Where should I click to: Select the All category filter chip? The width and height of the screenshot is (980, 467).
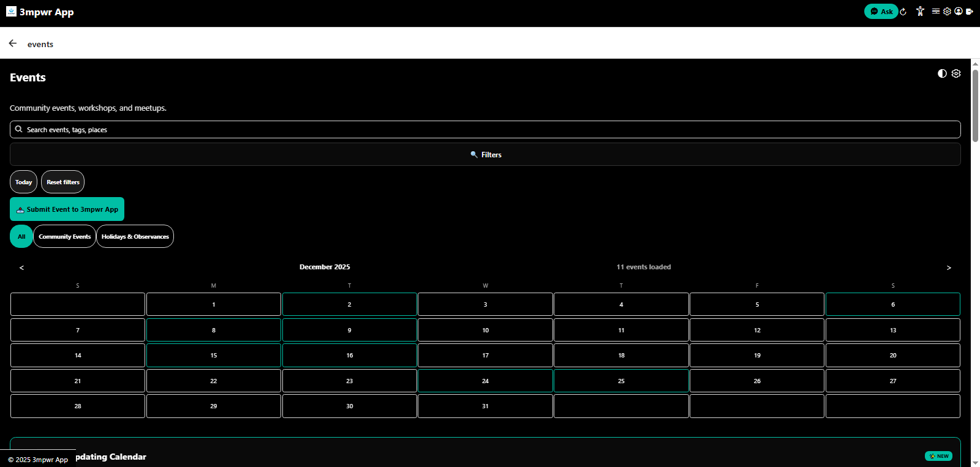coord(21,237)
